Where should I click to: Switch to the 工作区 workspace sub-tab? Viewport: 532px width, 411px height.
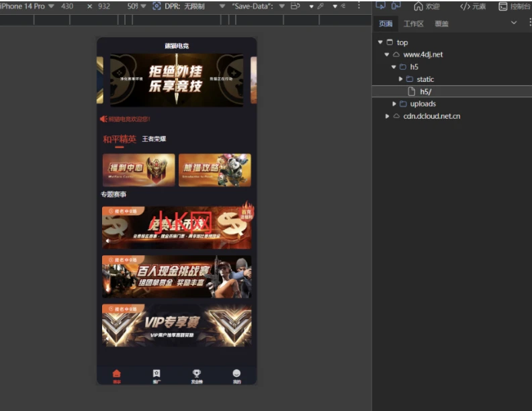point(413,24)
